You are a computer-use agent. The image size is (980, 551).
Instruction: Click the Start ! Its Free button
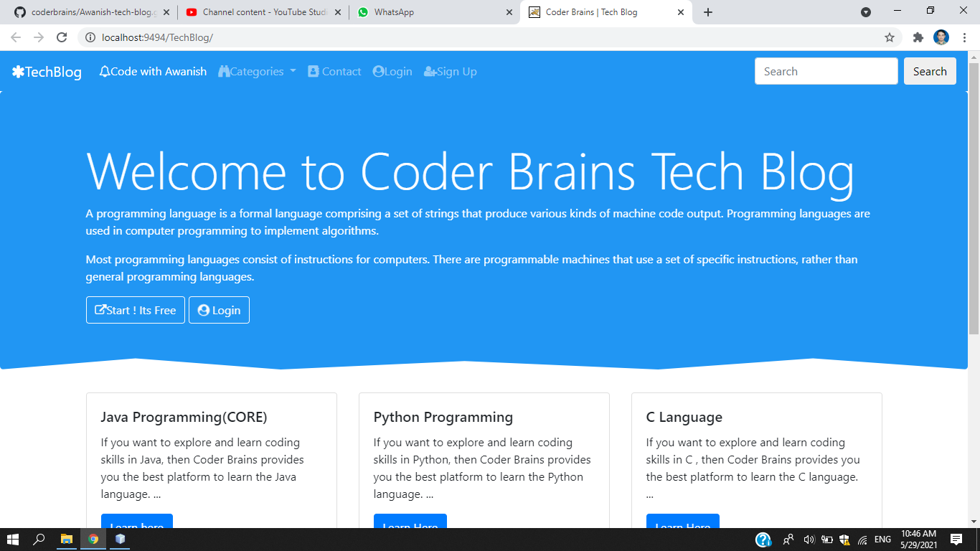coord(136,310)
